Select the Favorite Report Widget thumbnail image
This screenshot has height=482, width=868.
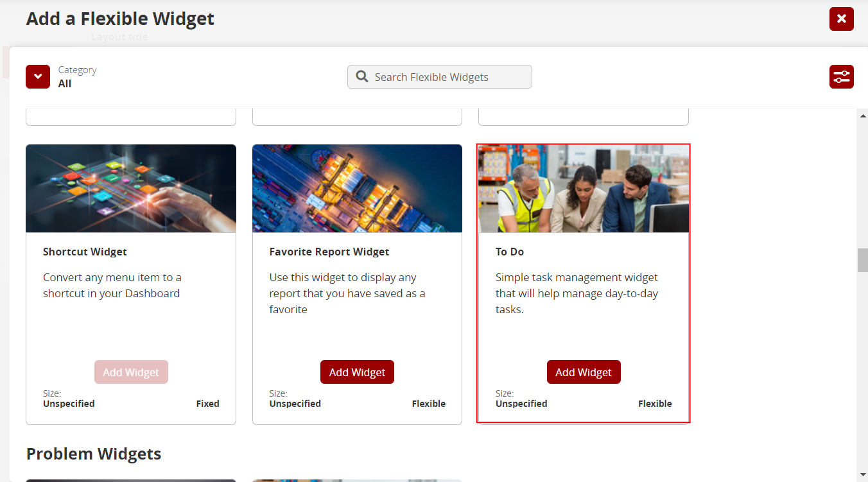[x=357, y=189]
